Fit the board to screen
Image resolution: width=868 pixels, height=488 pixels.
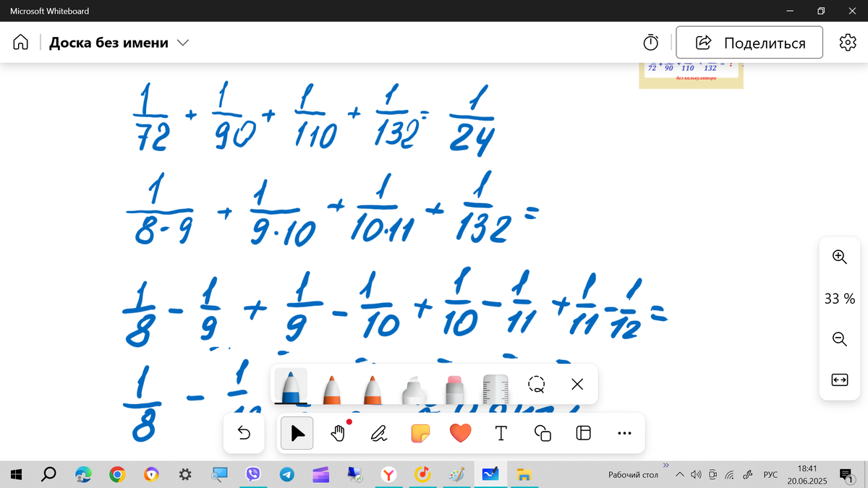click(x=840, y=380)
